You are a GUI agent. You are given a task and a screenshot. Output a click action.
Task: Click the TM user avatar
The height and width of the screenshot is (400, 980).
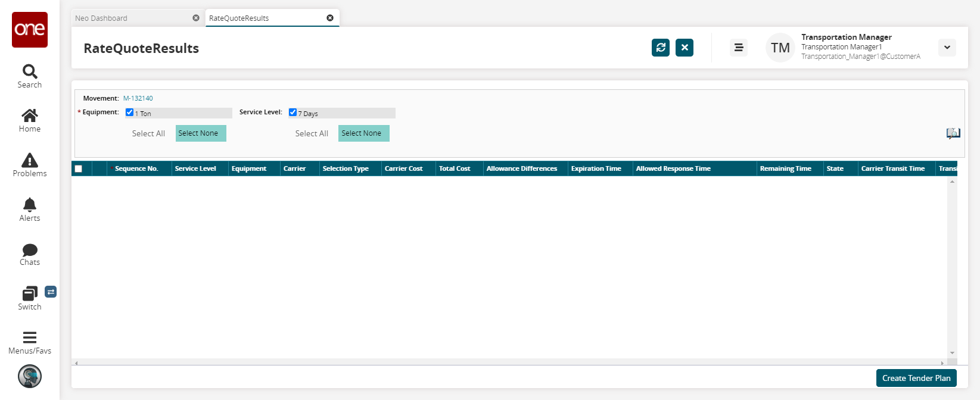tap(780, 48)
